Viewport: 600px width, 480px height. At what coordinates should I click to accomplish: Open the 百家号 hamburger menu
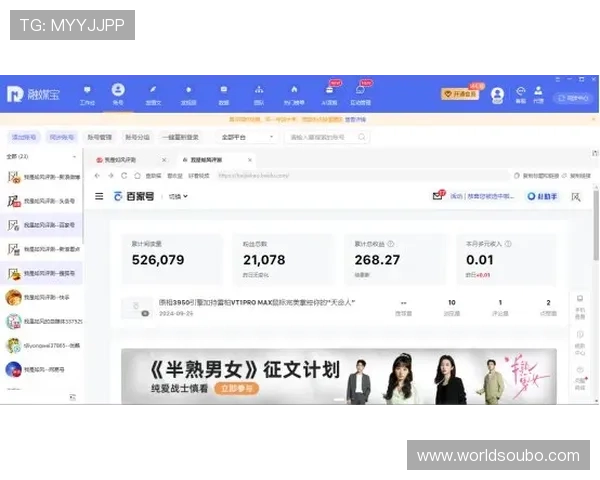coord(99,196)
